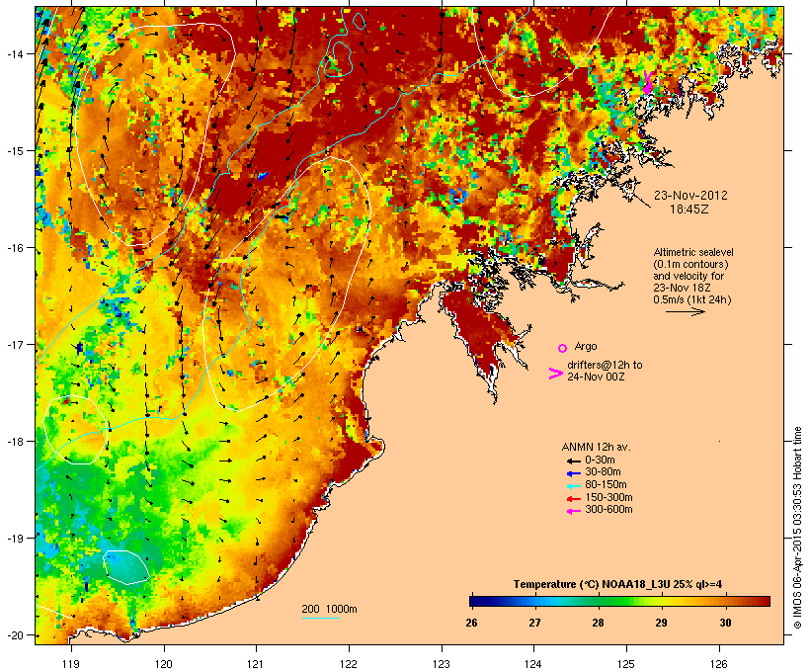The height and width of the screenshot is (672, 810).
Task: Click the longitude axis label 121
Action: (256, 664)
